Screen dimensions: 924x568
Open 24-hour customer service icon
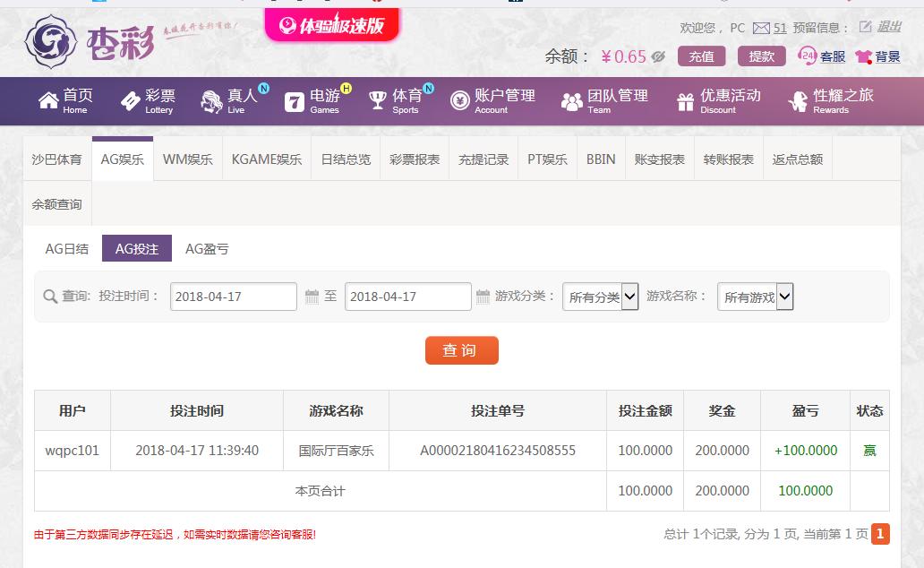pos(807,56)
